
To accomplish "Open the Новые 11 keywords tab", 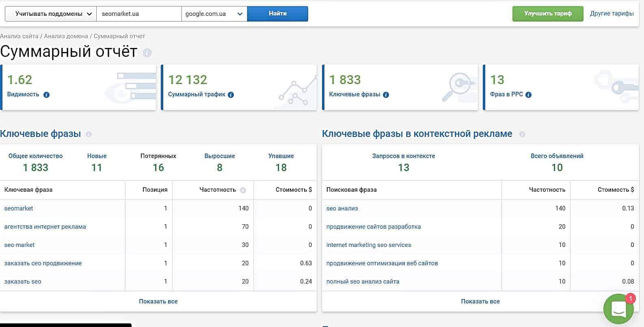I will (97, 162).
